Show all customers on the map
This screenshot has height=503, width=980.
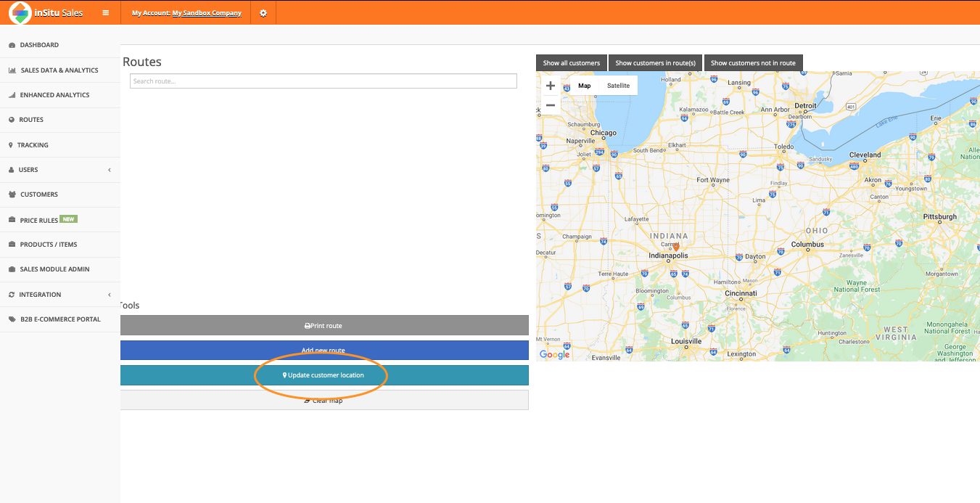[572, 63]
